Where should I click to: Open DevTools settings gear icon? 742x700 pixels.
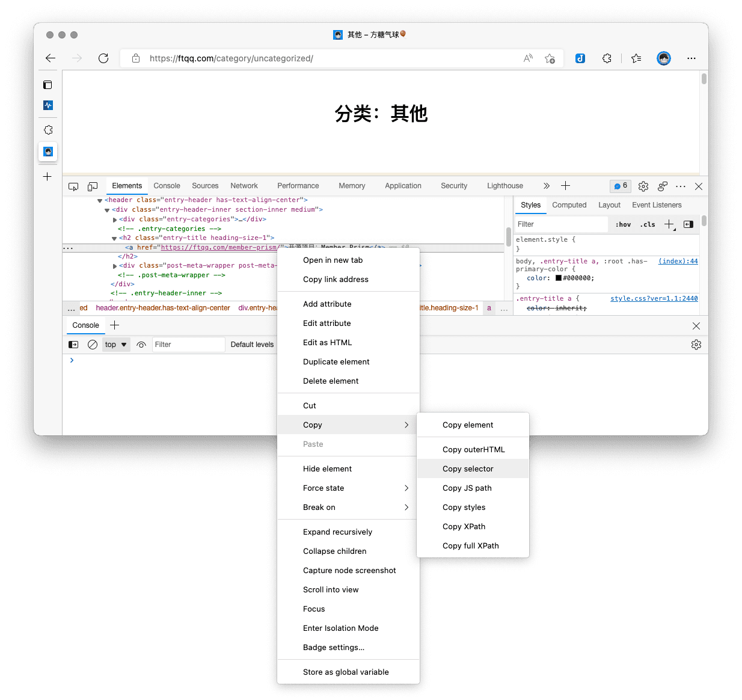(643, 186)
